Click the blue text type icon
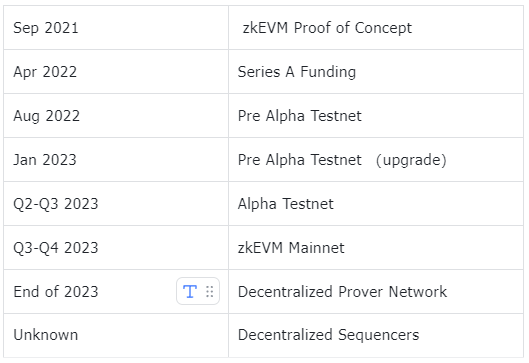 coord(190,291)
